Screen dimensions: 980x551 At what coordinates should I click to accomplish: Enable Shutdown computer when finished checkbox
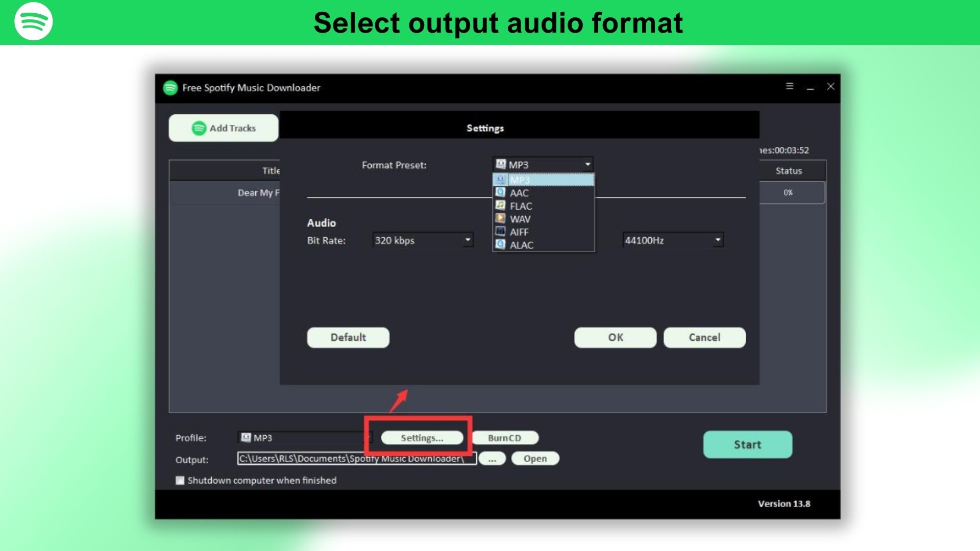pyautogui.click(x=180, y=480)
